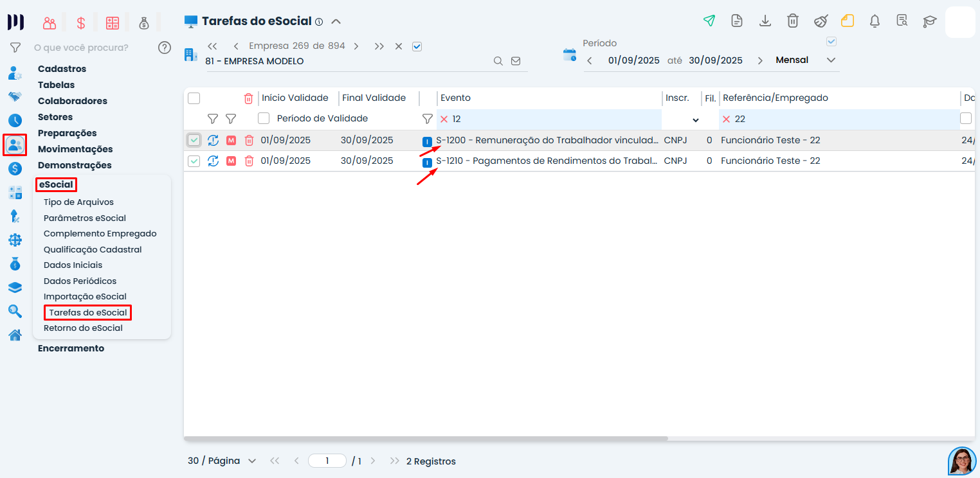Viewport: 980px width, 478px height.
Task: Open the assistant avatar in the bottom corner
Action: tap(962, 461)
